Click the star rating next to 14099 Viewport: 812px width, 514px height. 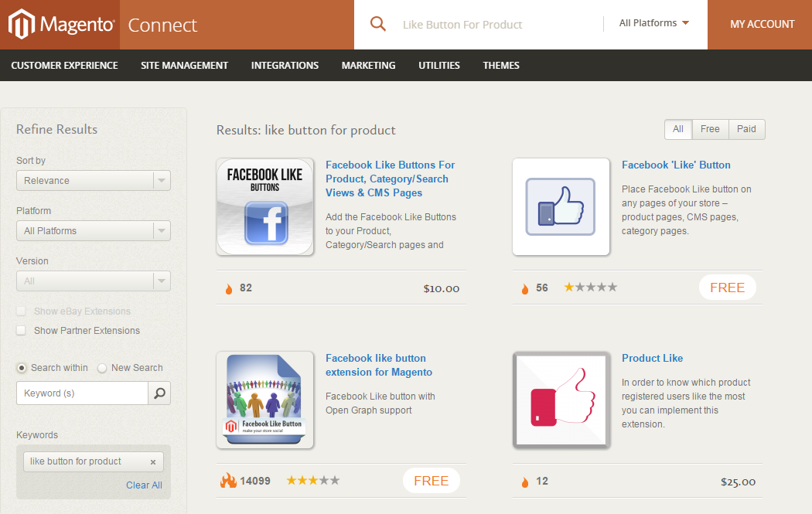(x=313, y=480)
